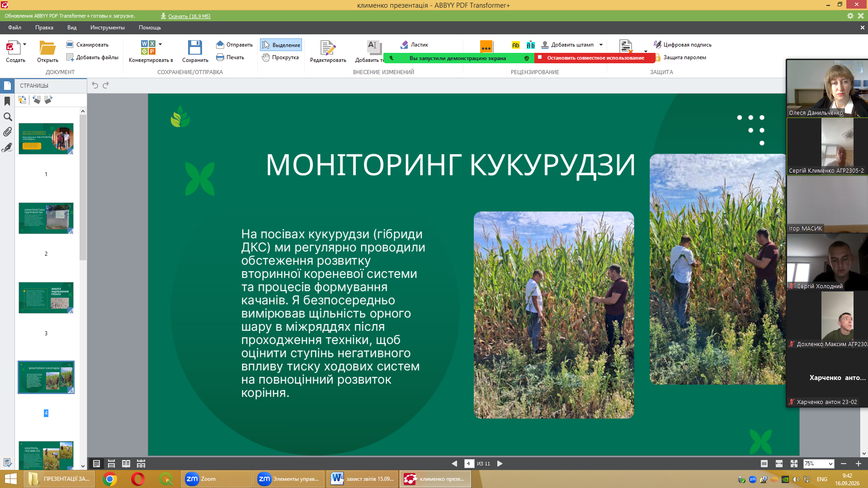868x488 pixels.
Task: Open the bookmarks panel icon
Action: (7, 101)
